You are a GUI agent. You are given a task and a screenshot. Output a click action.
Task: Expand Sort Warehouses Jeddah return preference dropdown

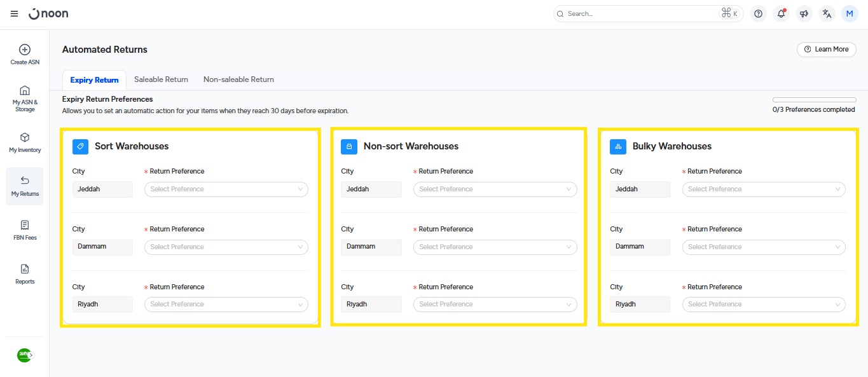click(226, 189)
